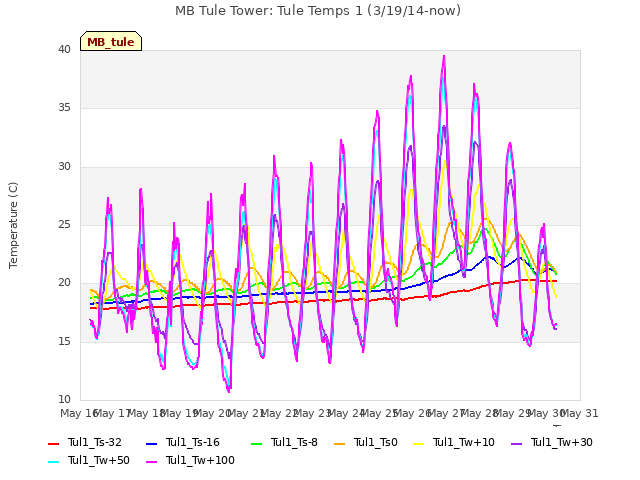Click the May 21 x-axis label
640x480 pixels.
tap(246, 413)
